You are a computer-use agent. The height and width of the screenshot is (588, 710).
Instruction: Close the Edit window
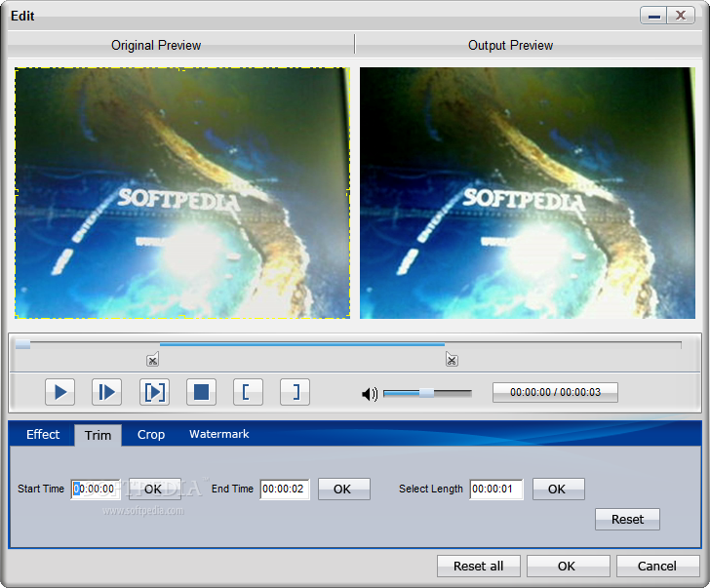click(681, 16)
